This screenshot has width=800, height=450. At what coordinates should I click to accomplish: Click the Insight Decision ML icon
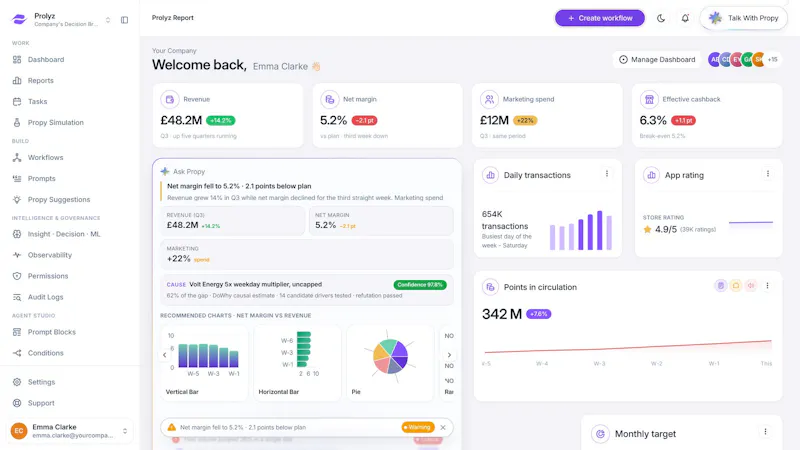point(17,234)
